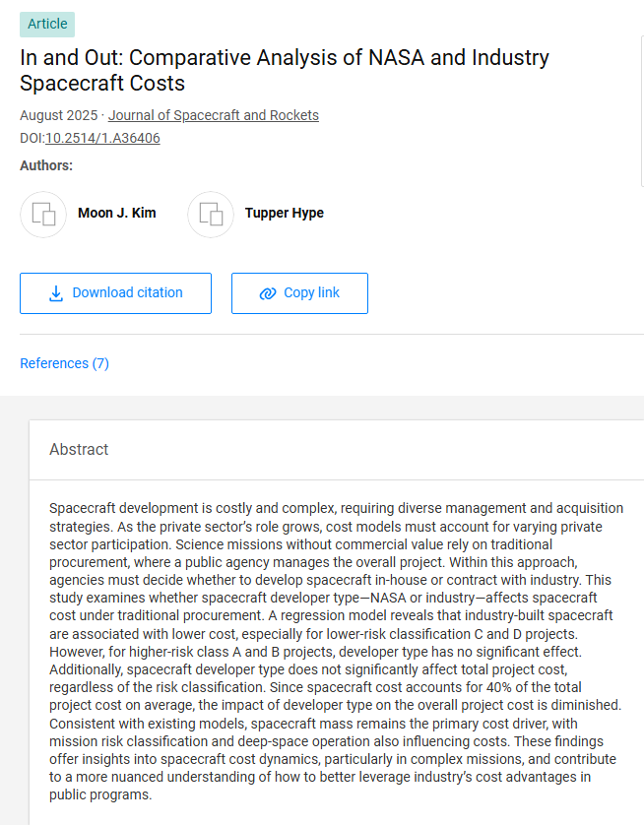
Task: Click the DOI: label text
Action: click(32, 138)
